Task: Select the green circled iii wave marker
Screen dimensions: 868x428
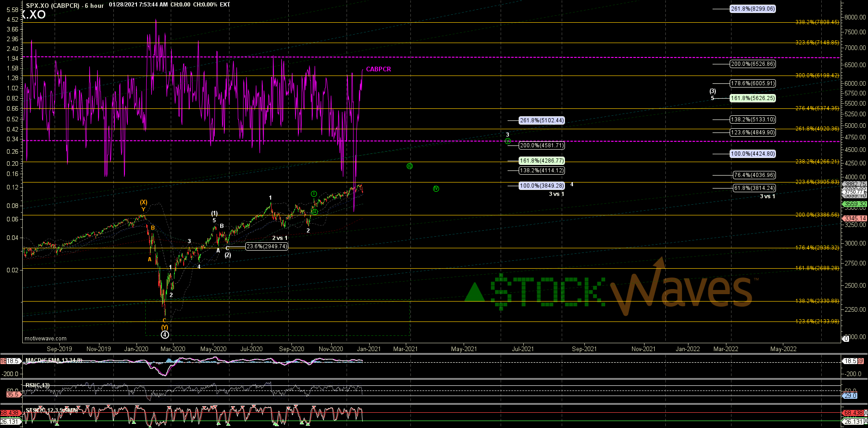Action: pos(409,166)
